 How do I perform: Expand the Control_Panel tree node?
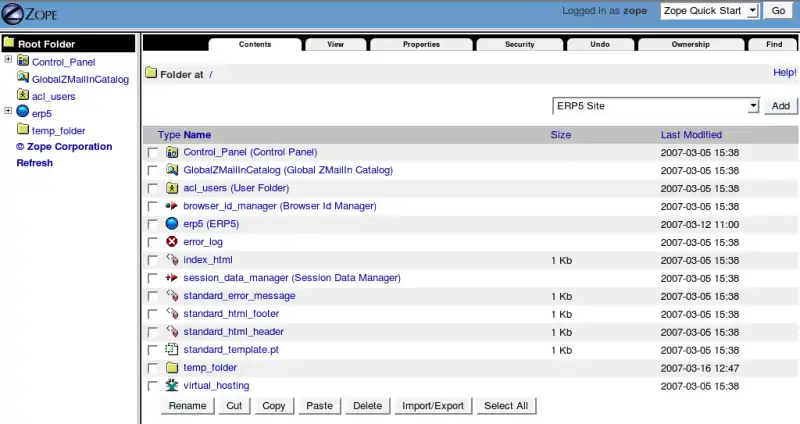(x=8, y=60)
